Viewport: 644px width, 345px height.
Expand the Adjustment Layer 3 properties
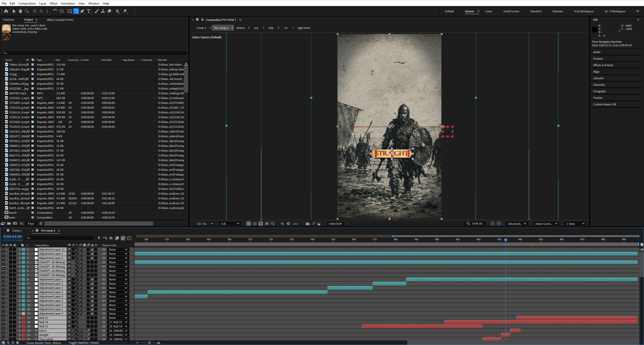coord(19,314)
